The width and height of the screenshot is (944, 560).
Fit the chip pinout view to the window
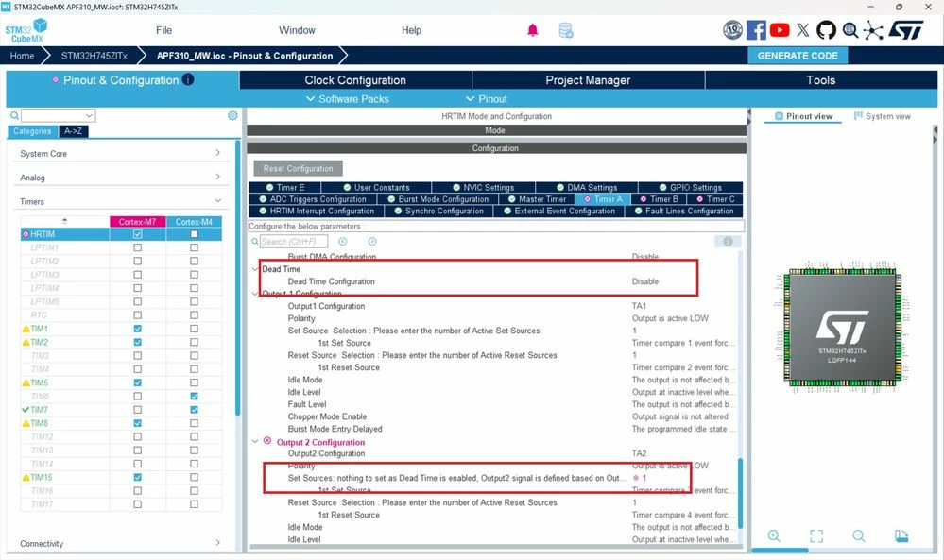tap(816, 536)
